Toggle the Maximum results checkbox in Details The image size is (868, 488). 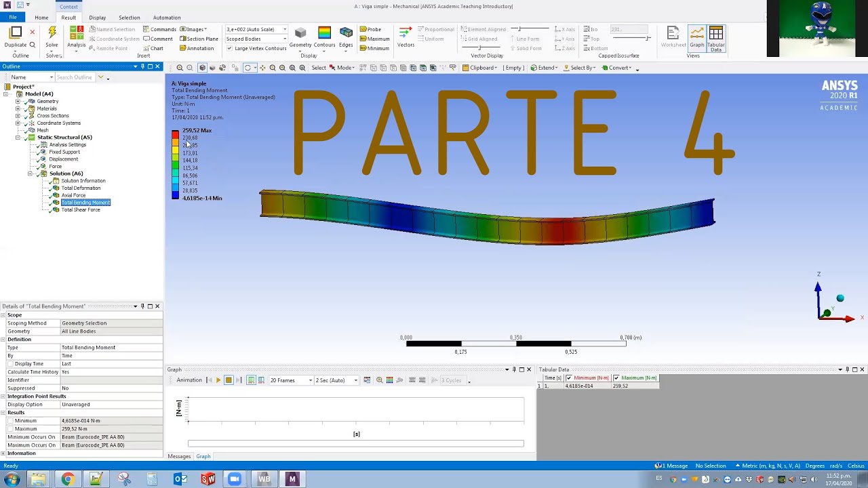10,429
